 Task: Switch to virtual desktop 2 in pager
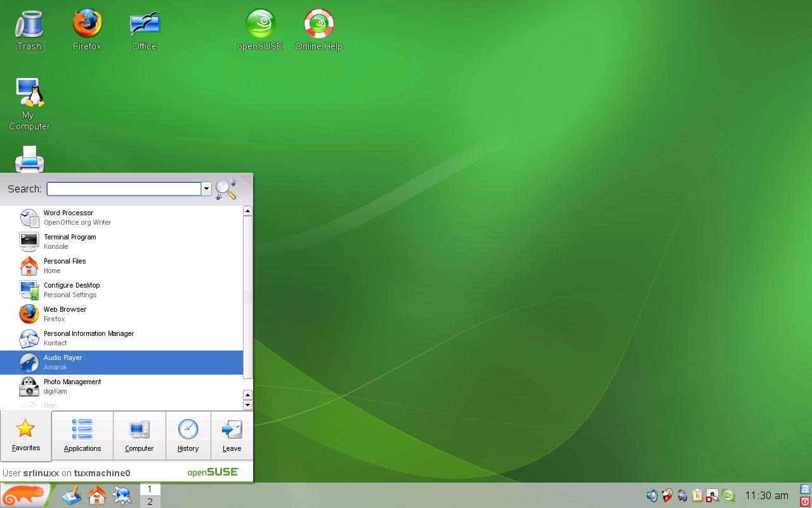(150, 502)
